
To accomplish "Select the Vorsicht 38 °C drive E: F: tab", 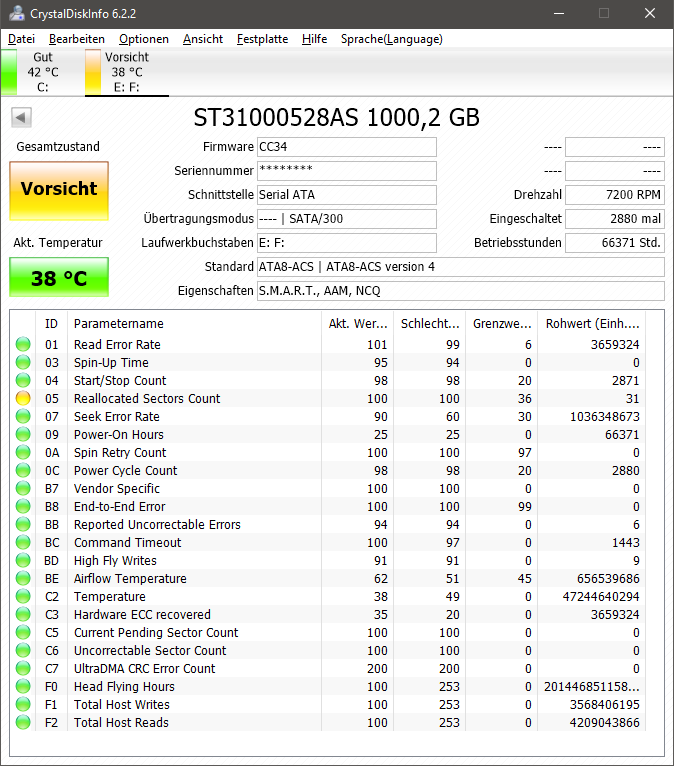I will (x=127, y=72).
